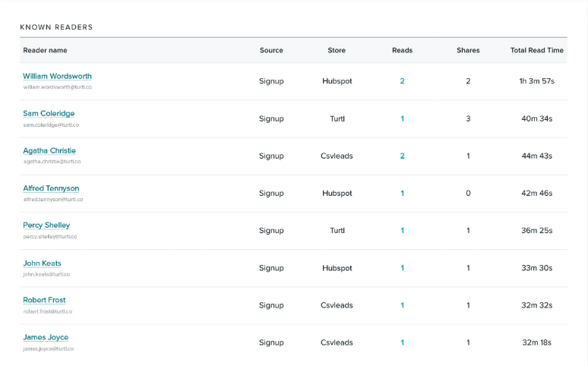Image resolution: width=588 pixels, height=366 pixels.
Task: Sort by Reads column header
Action: point(402,51)
